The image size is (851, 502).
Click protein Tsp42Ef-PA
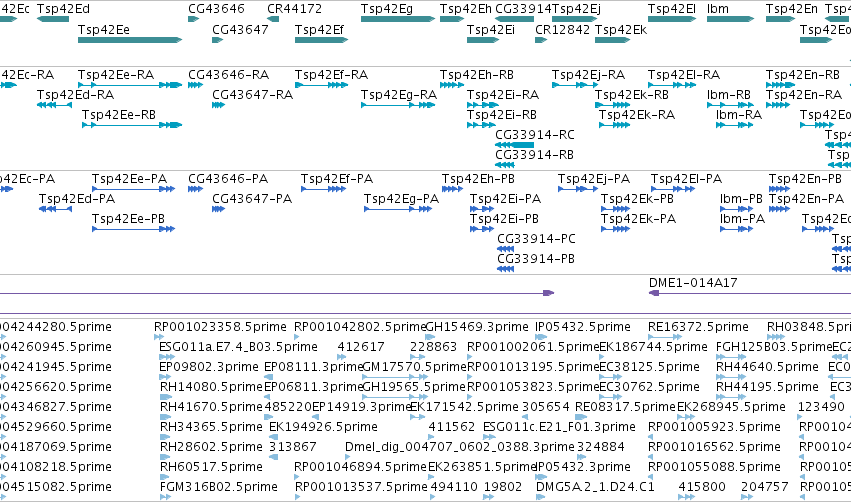click(337, 179)
